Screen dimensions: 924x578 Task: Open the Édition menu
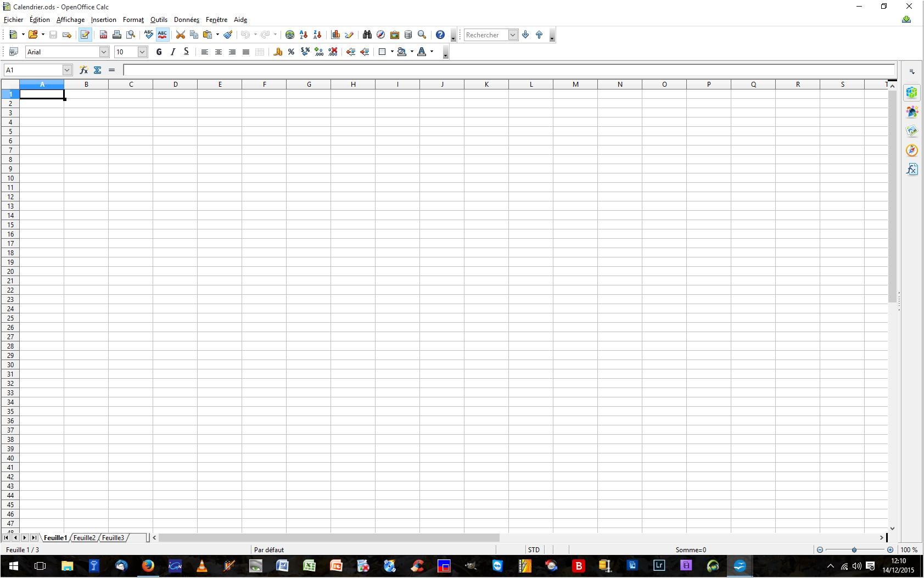pyautogui.click(x=40, y=20)
